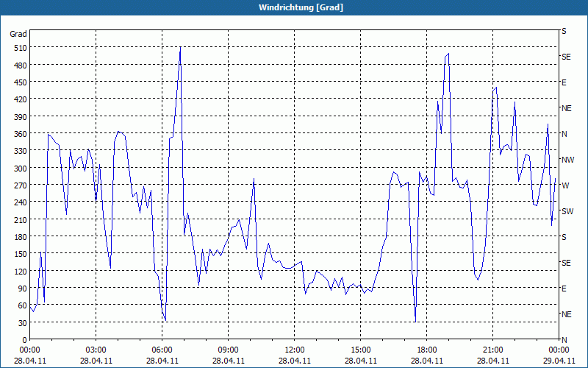
Task: Click the 28.04.11 date under 12:00
Action: tap(295, 361)
